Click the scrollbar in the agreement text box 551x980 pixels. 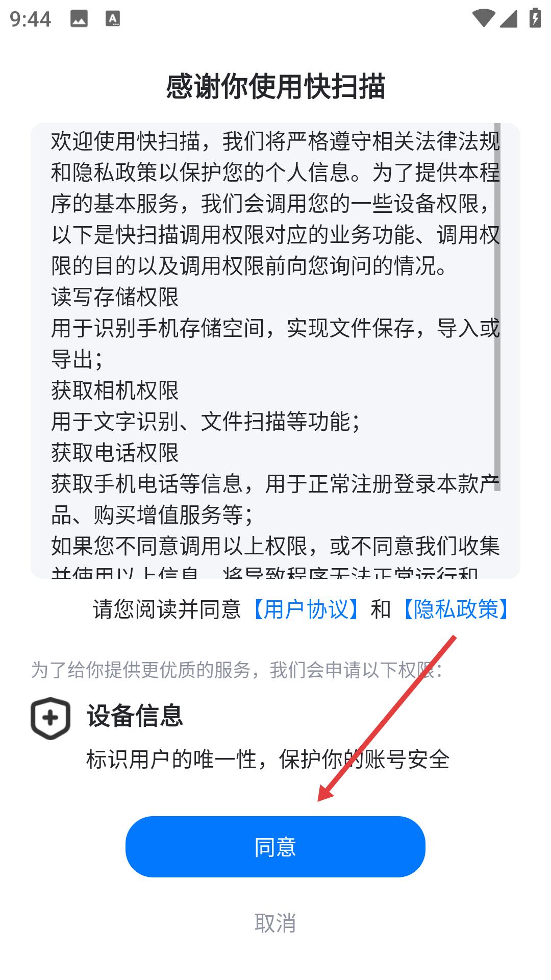point(497,306)
